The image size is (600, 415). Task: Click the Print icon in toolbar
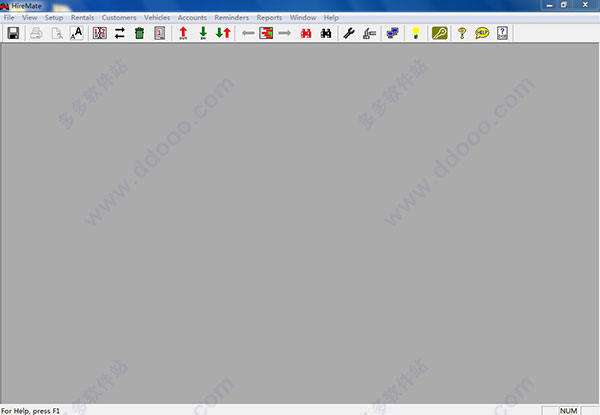36,33
